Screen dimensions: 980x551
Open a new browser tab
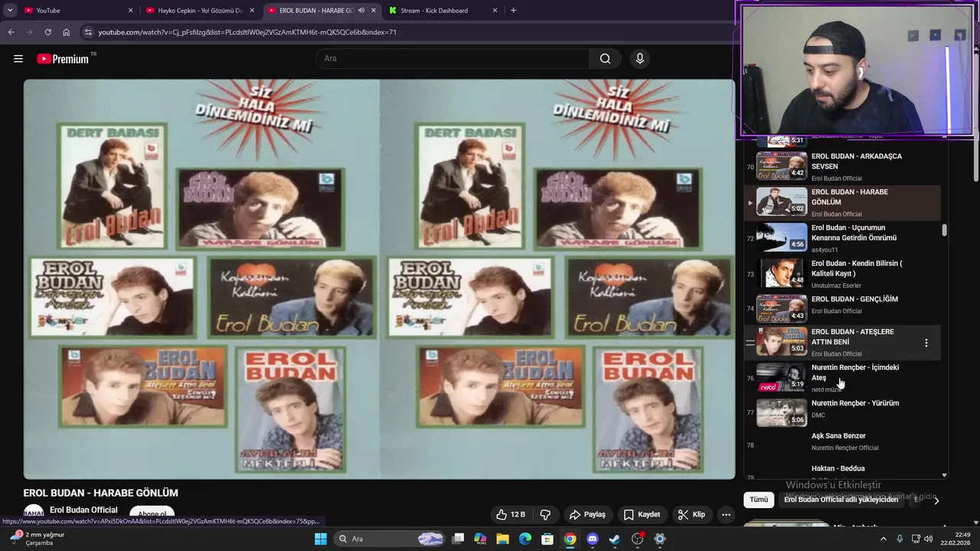[513, 11]
